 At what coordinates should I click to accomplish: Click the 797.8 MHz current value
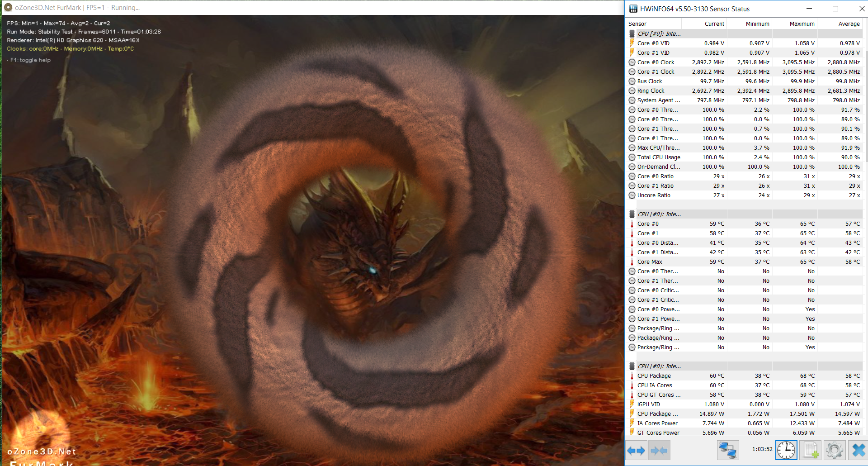711,100
